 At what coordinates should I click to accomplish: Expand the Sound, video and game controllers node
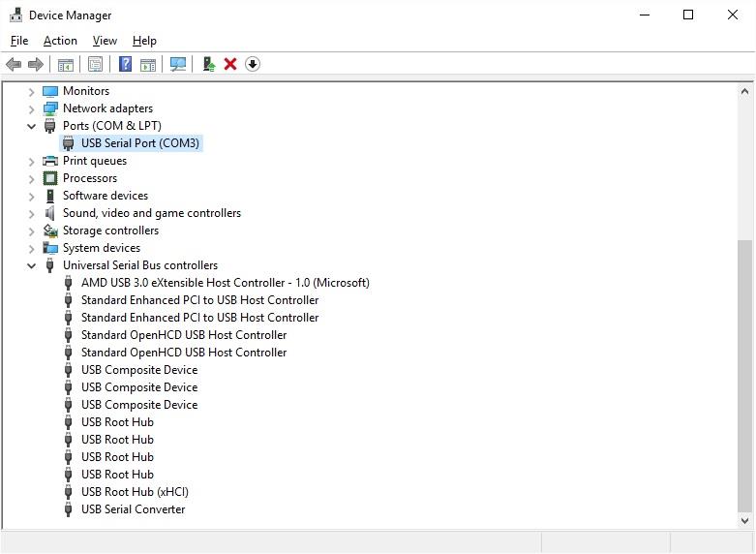[32, 213]
